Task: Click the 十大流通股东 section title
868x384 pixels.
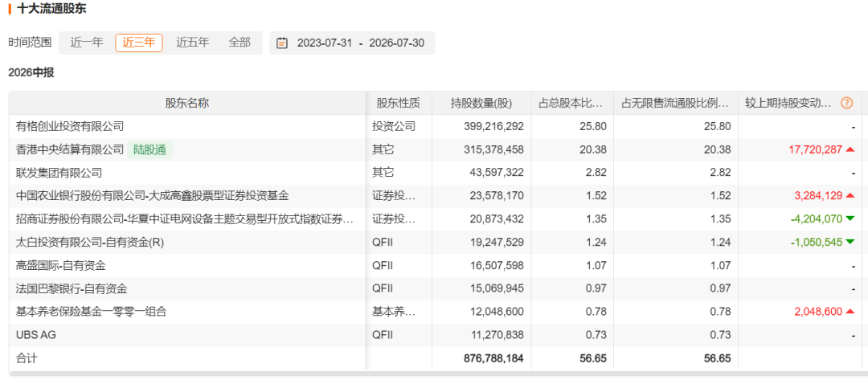Action: [51, 9]
